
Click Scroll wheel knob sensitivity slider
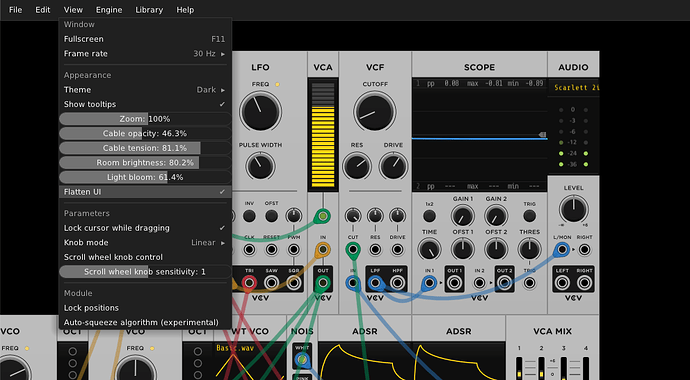145,272
